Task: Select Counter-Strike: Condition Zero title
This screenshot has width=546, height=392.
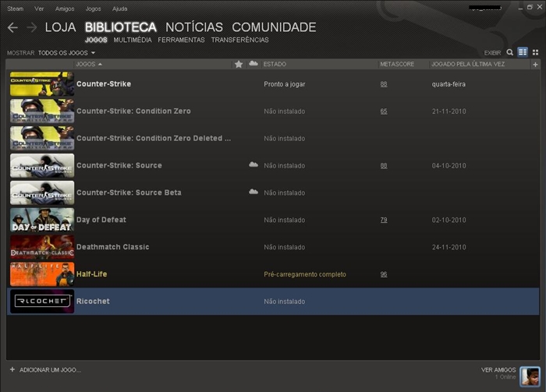Action: [133, 111]
